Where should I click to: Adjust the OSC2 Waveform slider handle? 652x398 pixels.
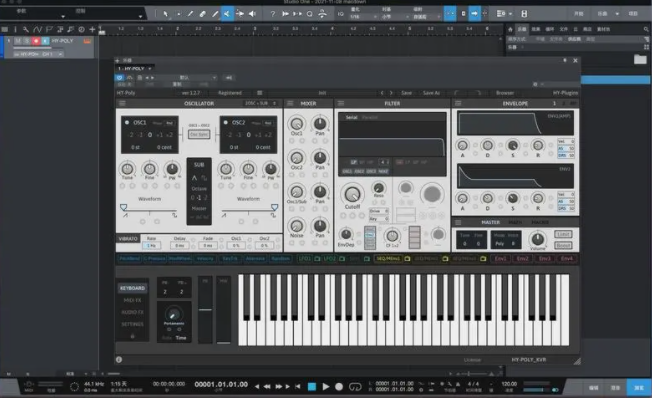[x=274, y=207]
